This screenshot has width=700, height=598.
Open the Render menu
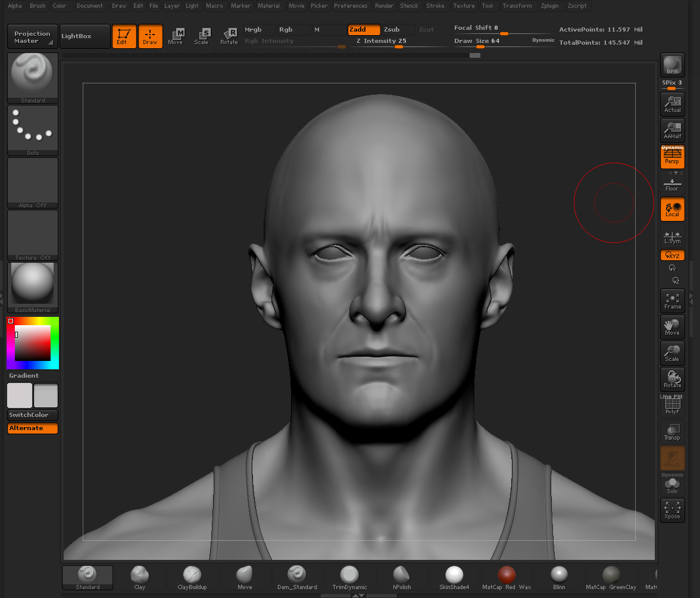(x=384, y=6)
